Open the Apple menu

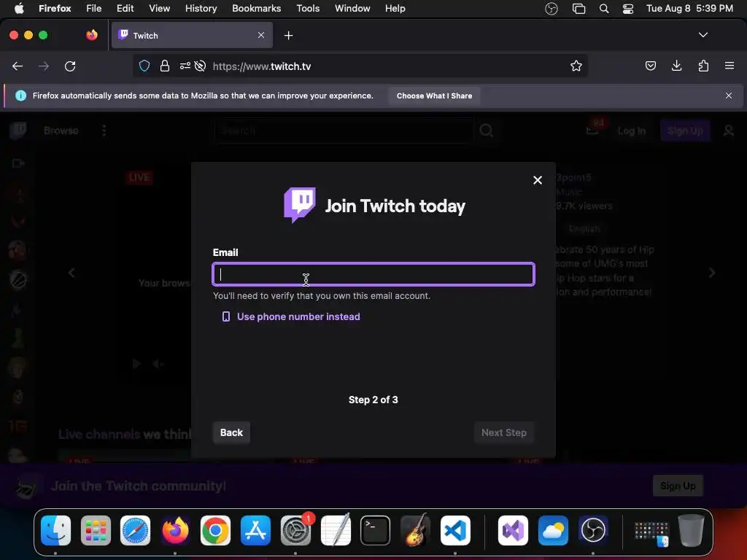coord(19,8)
